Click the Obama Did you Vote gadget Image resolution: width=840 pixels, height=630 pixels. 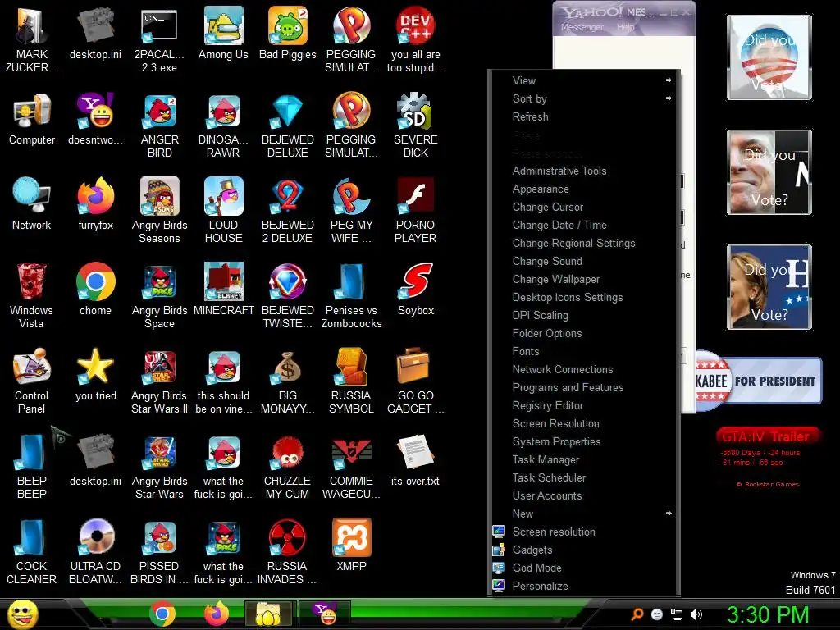[x=769, y=57]
